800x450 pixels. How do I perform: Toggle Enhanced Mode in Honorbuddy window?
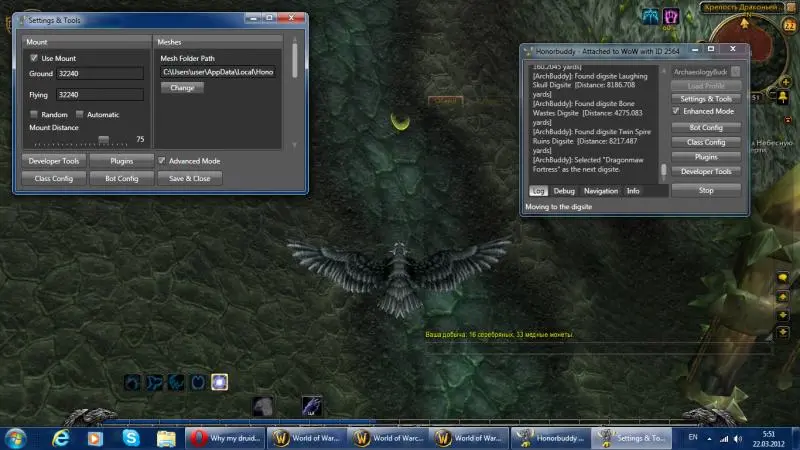tap(676, 111)
